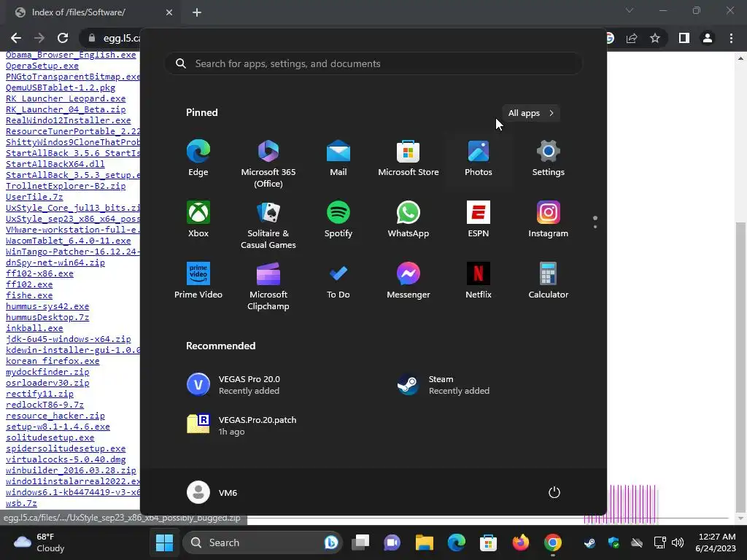Click the UserTile.7z link
This screenshot has width=747, height=560.
click(34, 197)
